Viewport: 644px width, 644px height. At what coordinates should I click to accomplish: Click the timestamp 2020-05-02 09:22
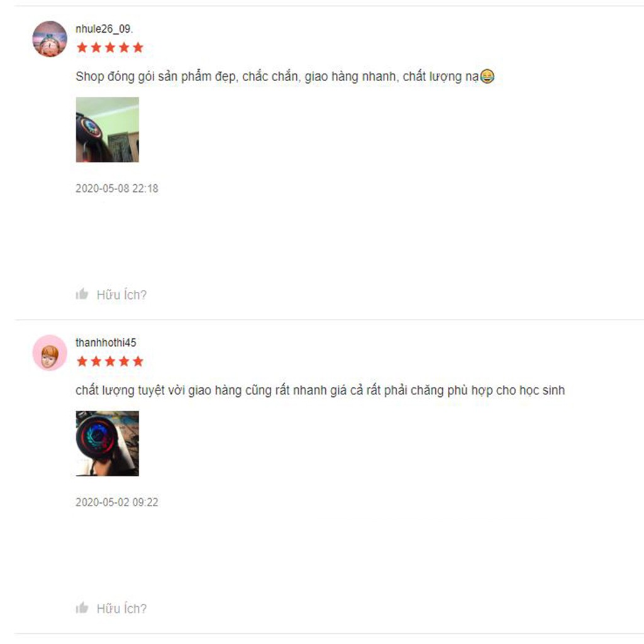tap(116, 502)
